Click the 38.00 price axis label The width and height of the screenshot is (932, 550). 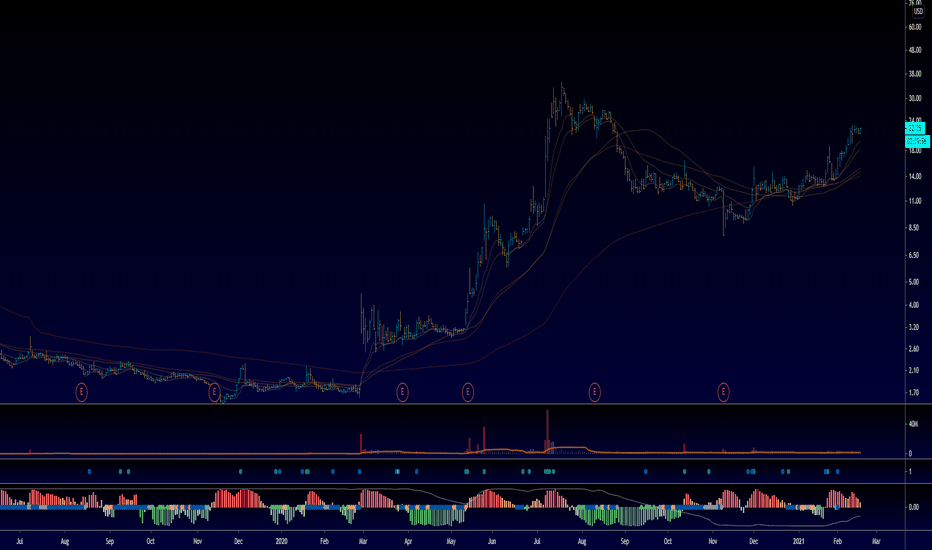pyautogui.click(x=914, y=74)
